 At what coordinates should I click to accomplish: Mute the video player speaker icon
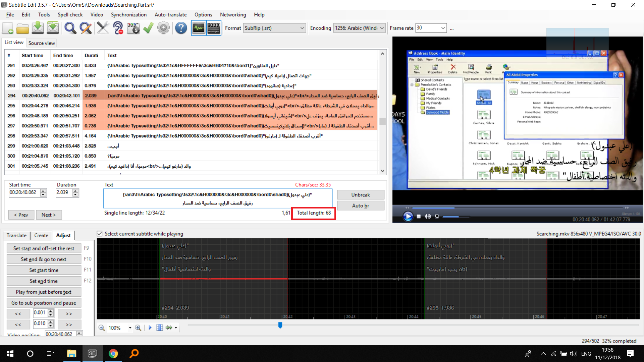pos(428,217)
